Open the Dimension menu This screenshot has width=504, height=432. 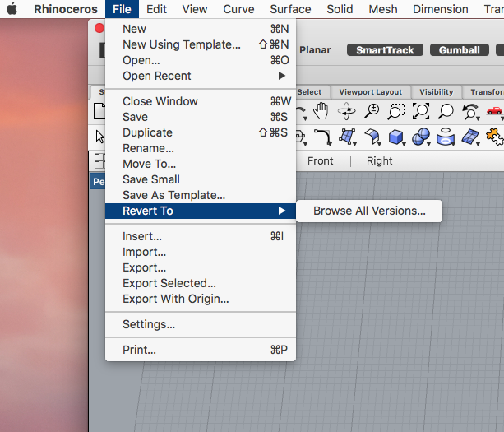[441, 9]
